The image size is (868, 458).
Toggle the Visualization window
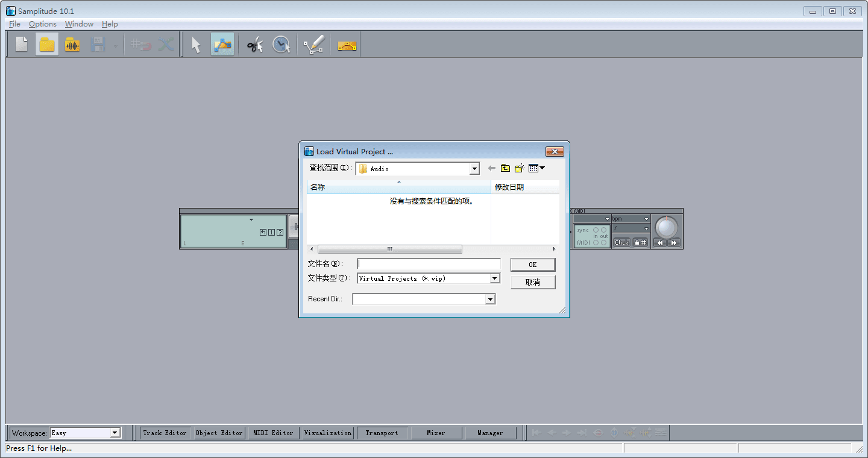(327, 433)
